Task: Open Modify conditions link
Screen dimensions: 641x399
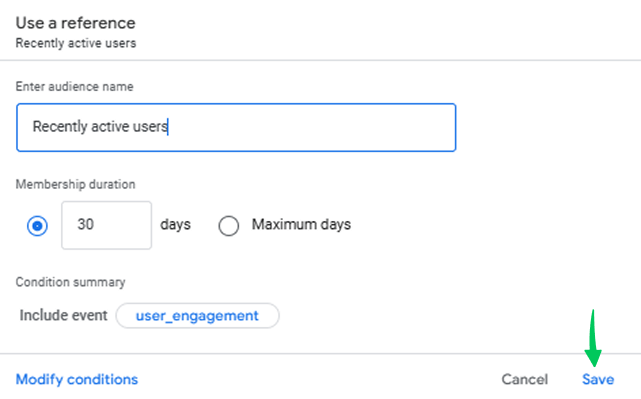Action: click(77, 379)
